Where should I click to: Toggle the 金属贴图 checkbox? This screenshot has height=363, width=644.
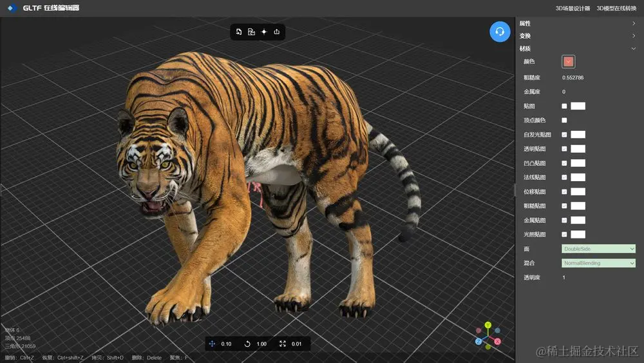564,221
